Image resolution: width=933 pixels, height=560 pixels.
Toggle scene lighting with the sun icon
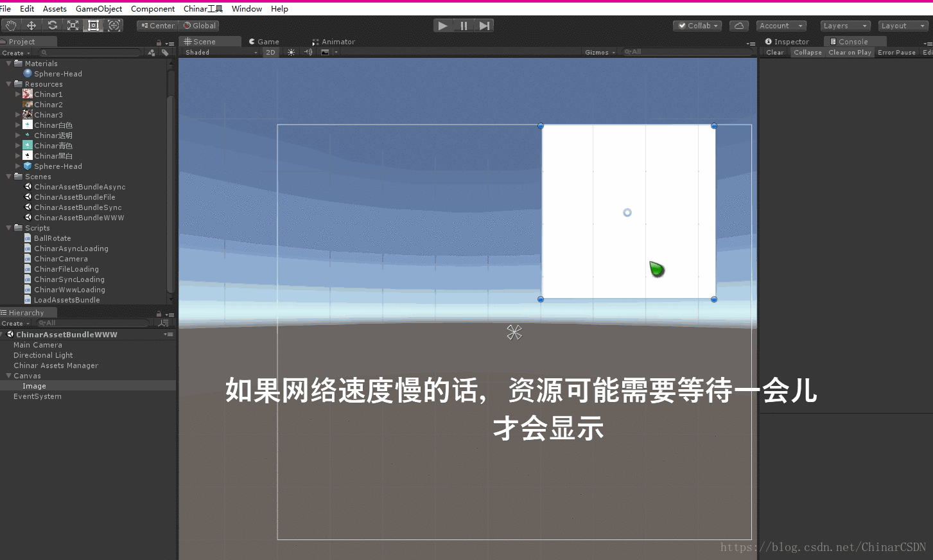(291, 52)
